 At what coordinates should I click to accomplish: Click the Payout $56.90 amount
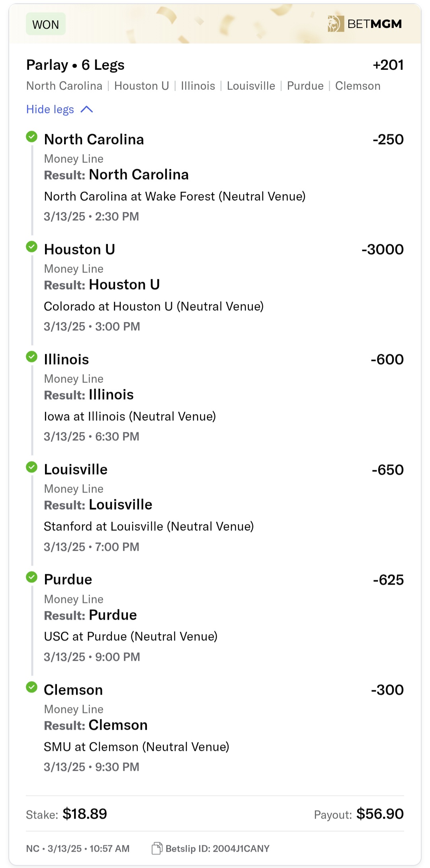coord(380,814)
